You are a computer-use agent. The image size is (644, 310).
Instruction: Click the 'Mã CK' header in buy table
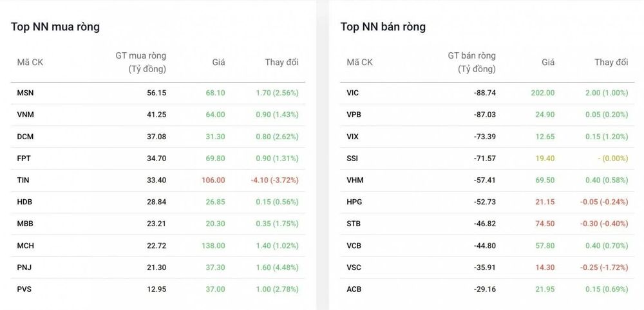coord(30,63)
